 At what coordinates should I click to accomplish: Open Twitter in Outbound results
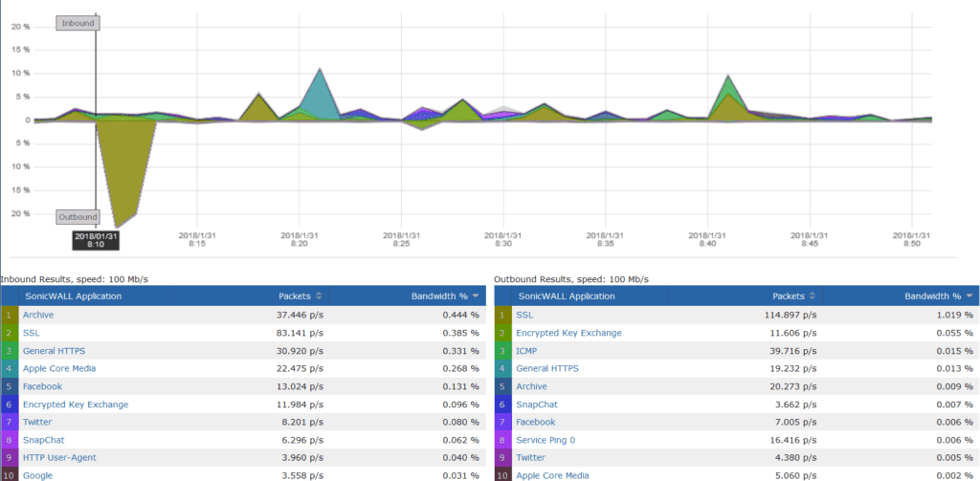pyautogui.click(x=530, y=458)
